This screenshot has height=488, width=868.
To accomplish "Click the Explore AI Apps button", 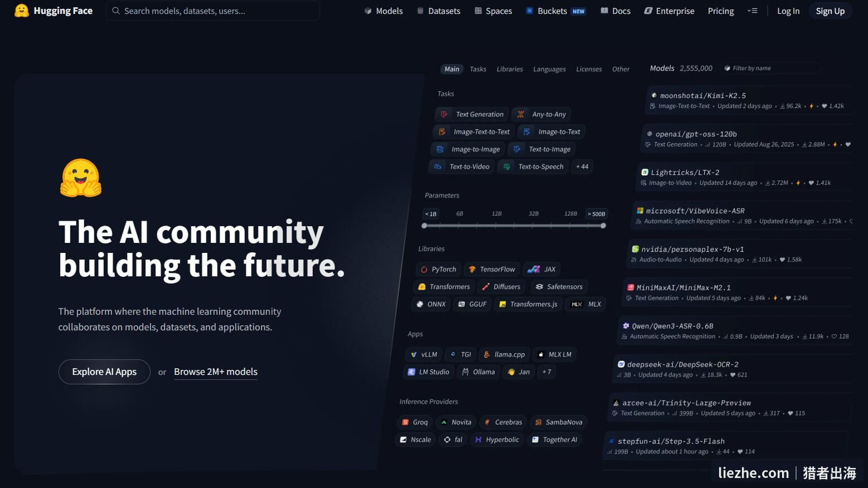I will (104, 372).
